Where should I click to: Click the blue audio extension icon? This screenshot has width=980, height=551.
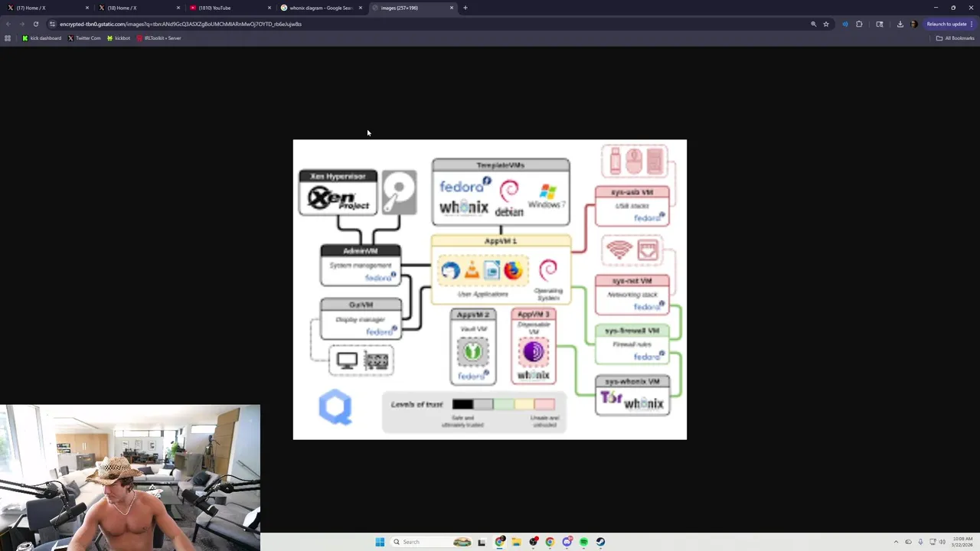click(x=845, y=24)
